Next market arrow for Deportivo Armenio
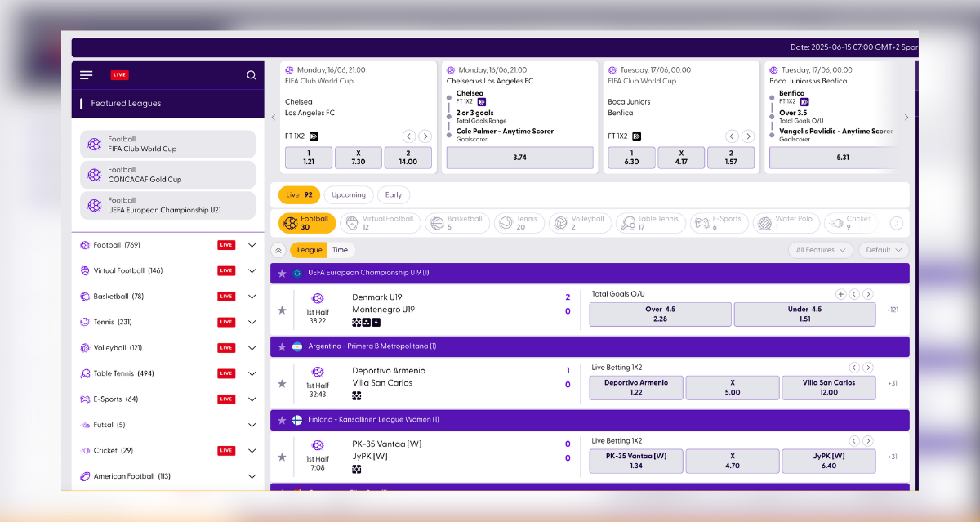 868,368
